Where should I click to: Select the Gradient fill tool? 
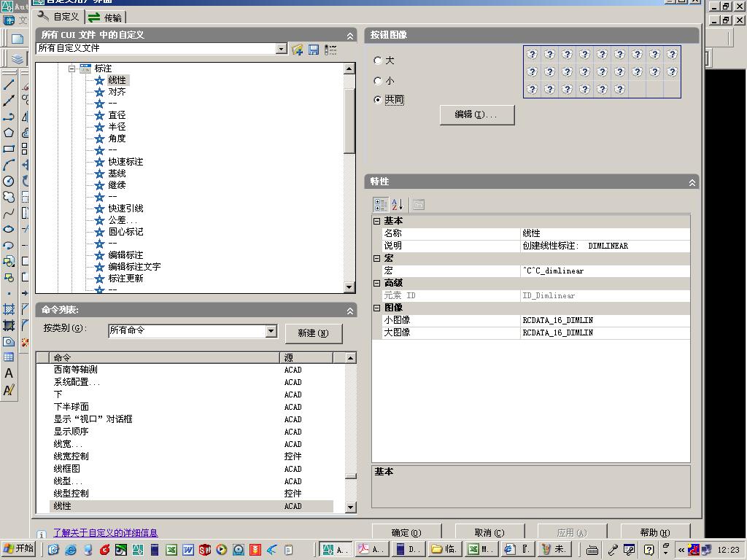tap(9, 325)
